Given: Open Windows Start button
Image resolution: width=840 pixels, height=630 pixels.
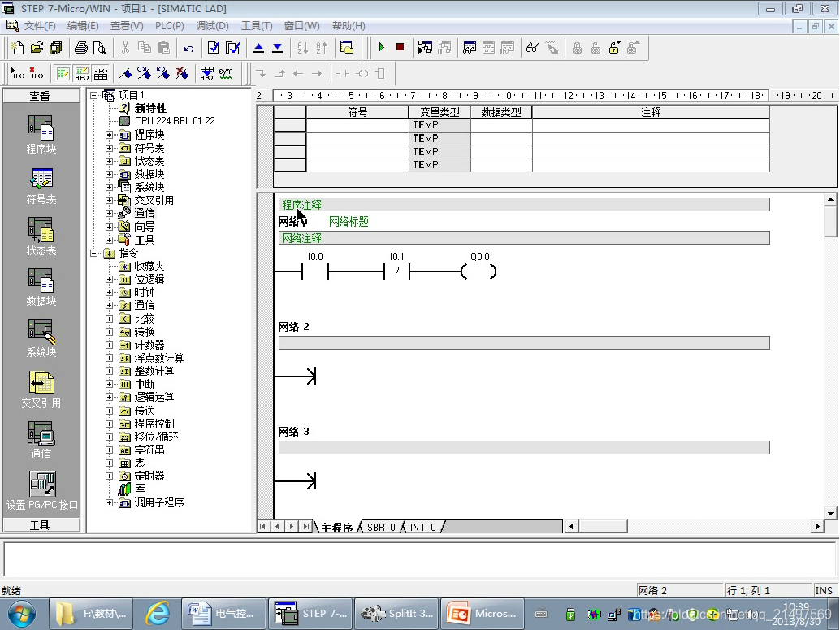Looking at the screenshot, I should (x=21, y=615).
